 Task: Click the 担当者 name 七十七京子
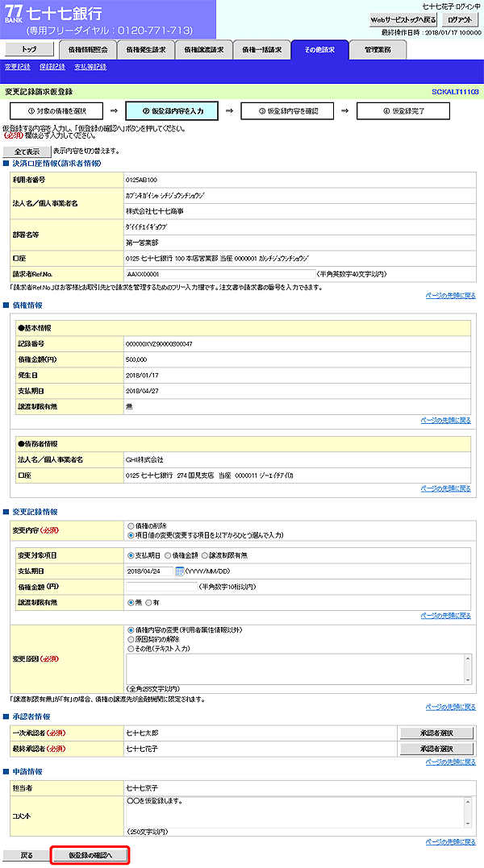tap(142, 787)
